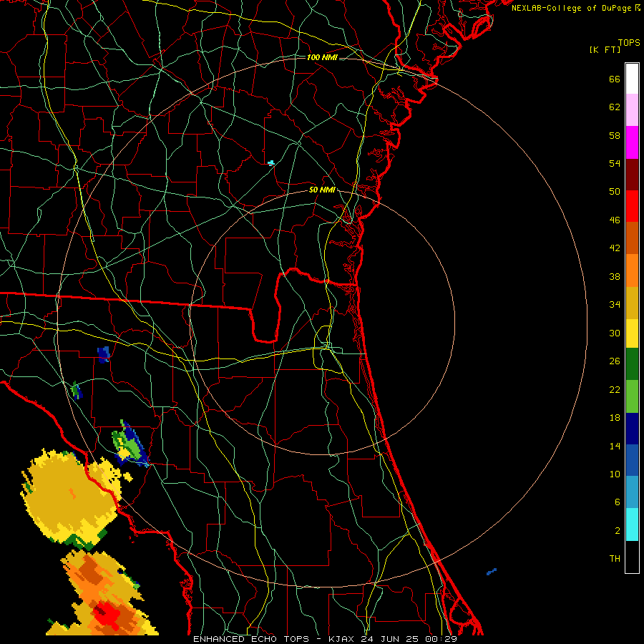The image size is (644, 644).
Task: Select the gold 34-38 kft legend swatch
Action: pyautogui.click(x=632, y=303)
